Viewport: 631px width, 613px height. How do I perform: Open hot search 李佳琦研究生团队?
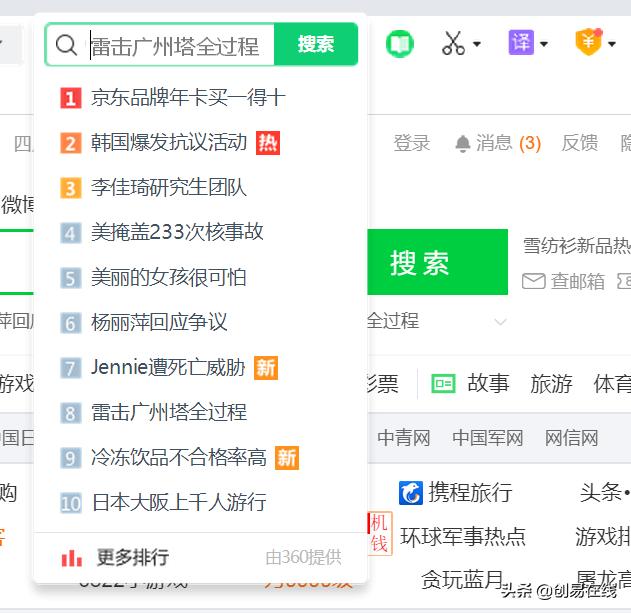tap(169, 188)
